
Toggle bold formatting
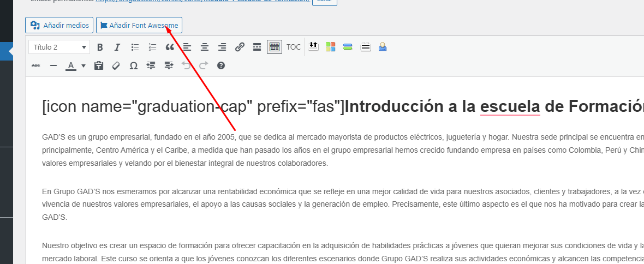(x=100, y=47)
